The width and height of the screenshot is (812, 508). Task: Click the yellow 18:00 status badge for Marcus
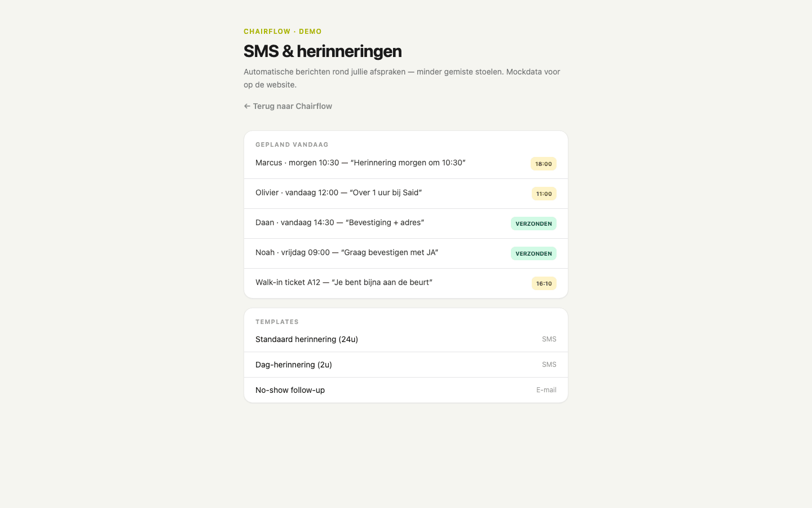[x=543, y=164]
